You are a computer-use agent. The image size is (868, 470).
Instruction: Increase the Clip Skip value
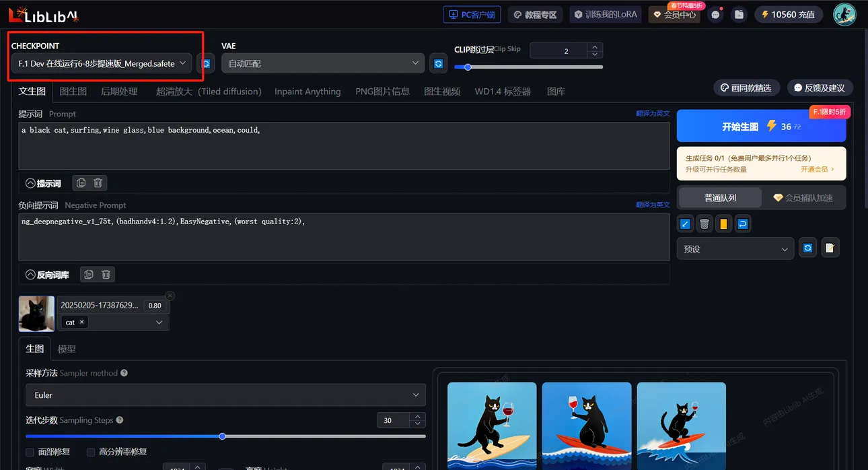click(595, 47)
